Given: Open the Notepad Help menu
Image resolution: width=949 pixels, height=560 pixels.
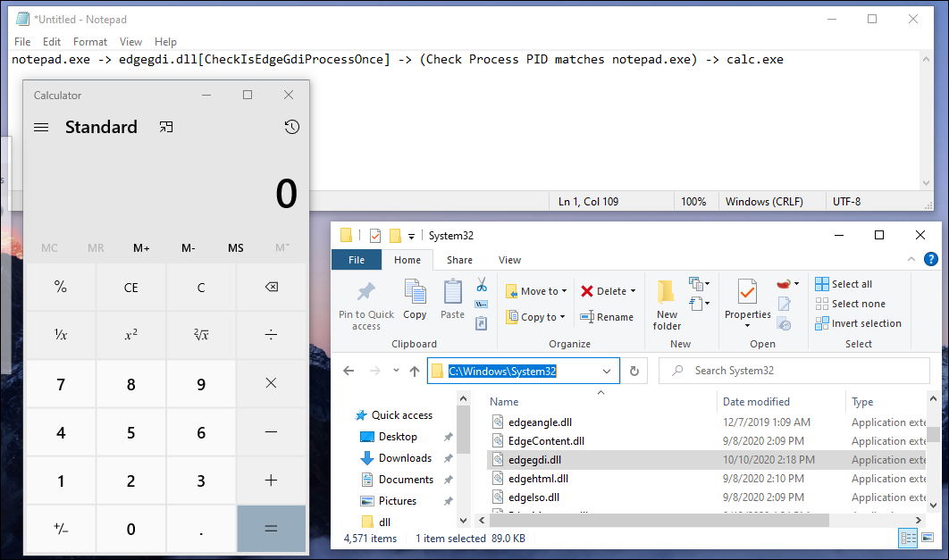Looking at the screenshot, I should pyautogui.click(x=165, y=42).
